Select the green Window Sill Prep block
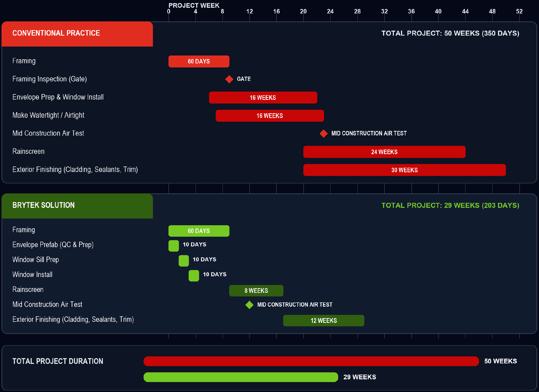The height and width of the screenshot is (392, 539). (184, 261)
